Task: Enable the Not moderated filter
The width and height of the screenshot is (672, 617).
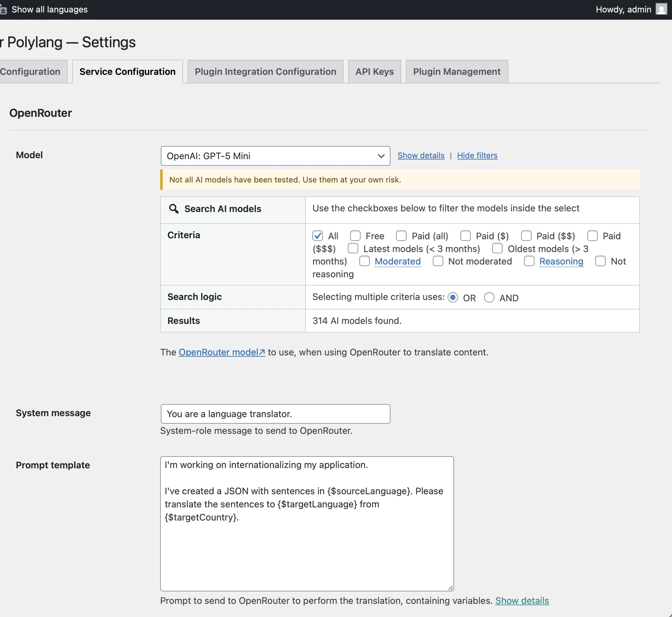Action: (x=438, y=261)
